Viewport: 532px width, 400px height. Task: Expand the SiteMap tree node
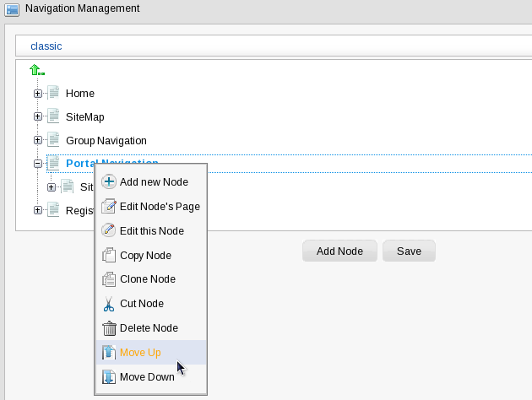[38, 117]
